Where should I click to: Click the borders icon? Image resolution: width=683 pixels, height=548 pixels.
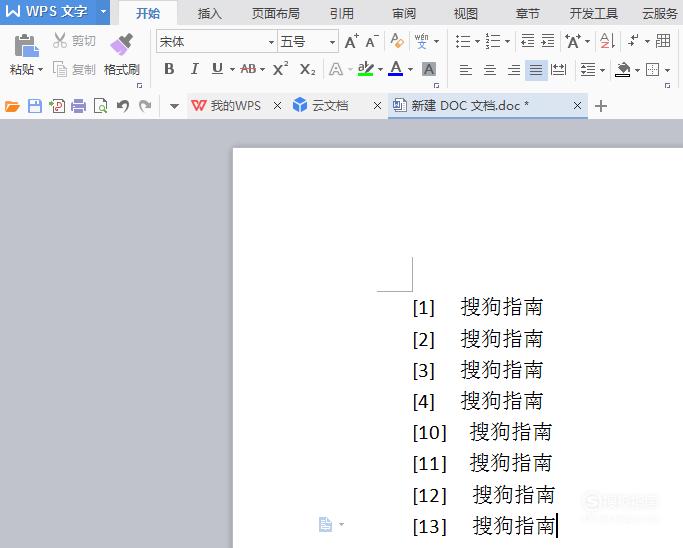tap(653, 70)
